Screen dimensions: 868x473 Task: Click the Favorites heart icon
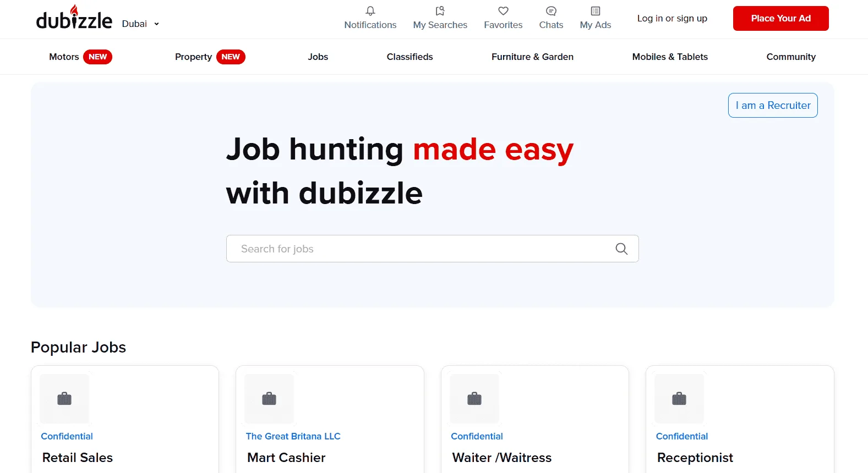[503, 11]
